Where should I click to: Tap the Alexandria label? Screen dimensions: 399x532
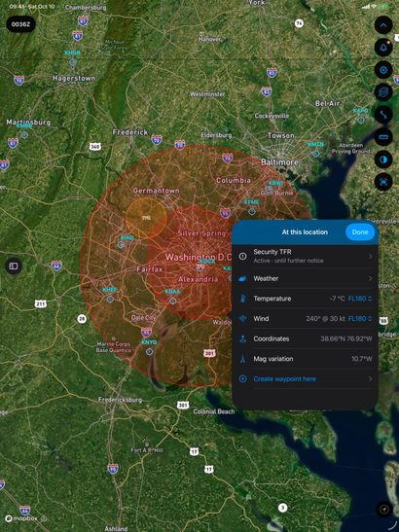[199, 279]
